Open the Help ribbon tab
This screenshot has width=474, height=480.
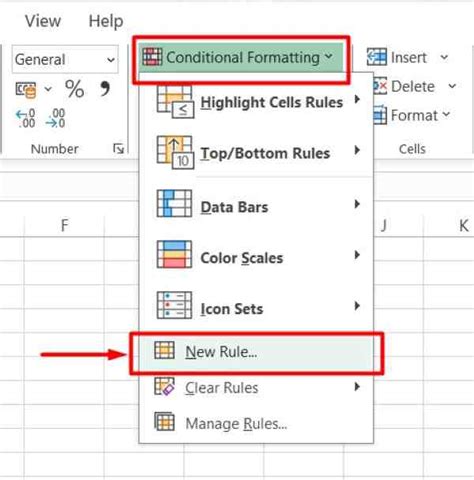coord(106,21)
